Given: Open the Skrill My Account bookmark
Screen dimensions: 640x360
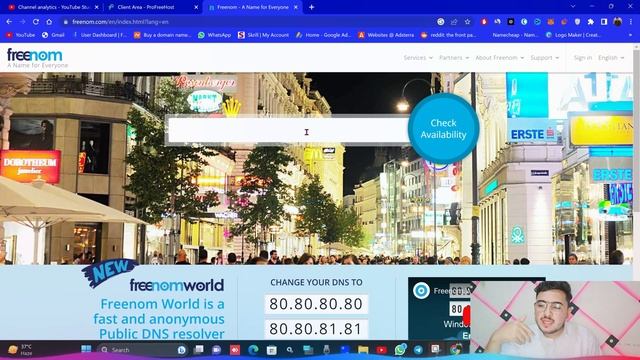Looking at the screenshot, I should point(264,35).
